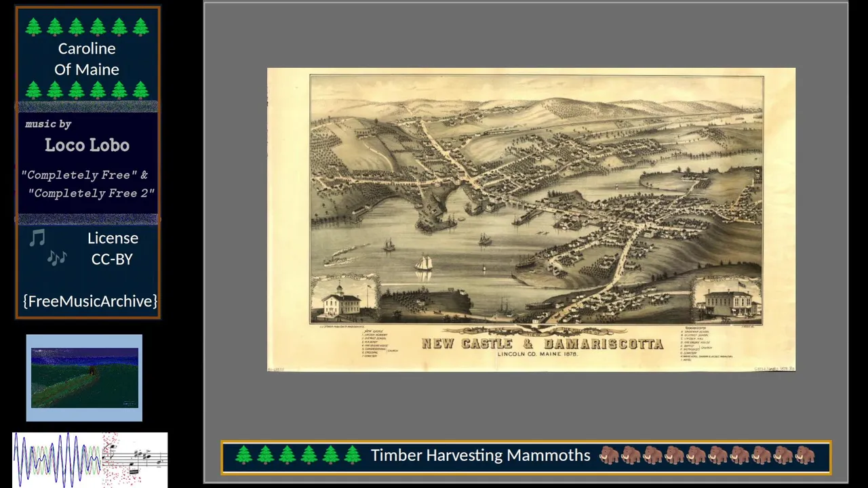This screenshot has width=868, height=488.
Task: Click the 'NEW CASTLE & DAMARISCOTTA' map title
Action: click(542, 344)
